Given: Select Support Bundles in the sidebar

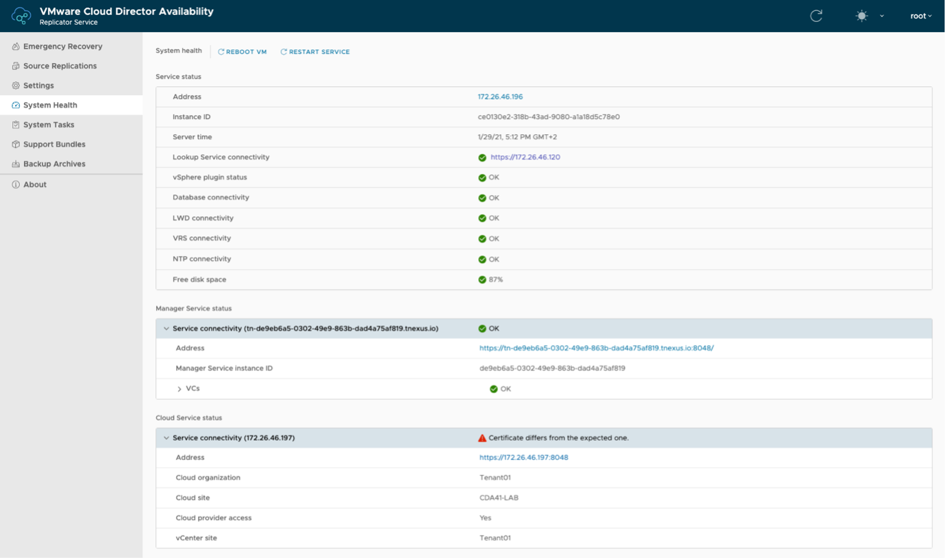Looking at the screenshot, I should tap(54, 144).
